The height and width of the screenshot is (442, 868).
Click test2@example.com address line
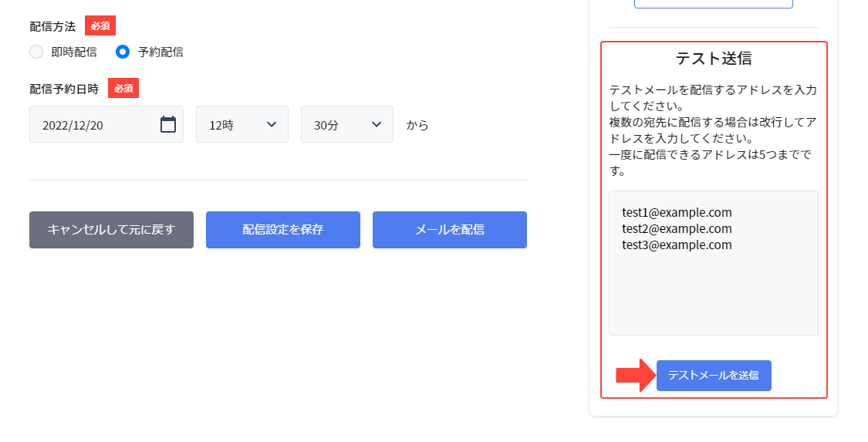(677, 228)
